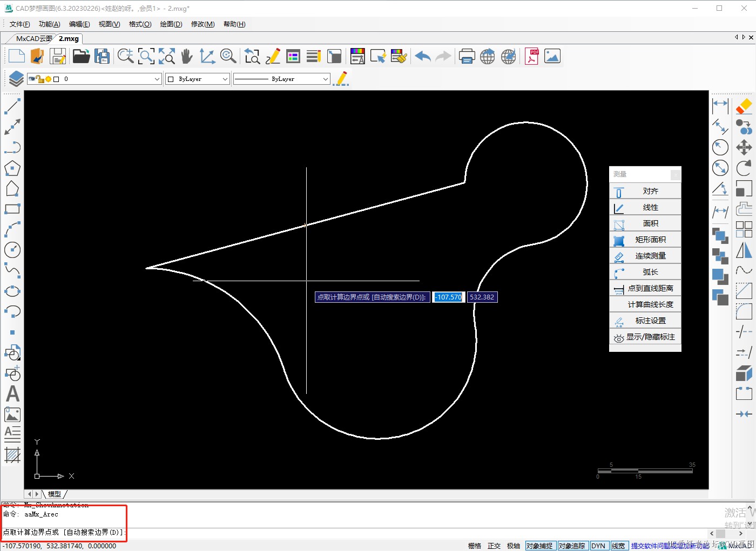Image resolution: width=756 pixels, height=551 pixels.
Task: Select the Line drawing tool
Action: pos(12,106)
